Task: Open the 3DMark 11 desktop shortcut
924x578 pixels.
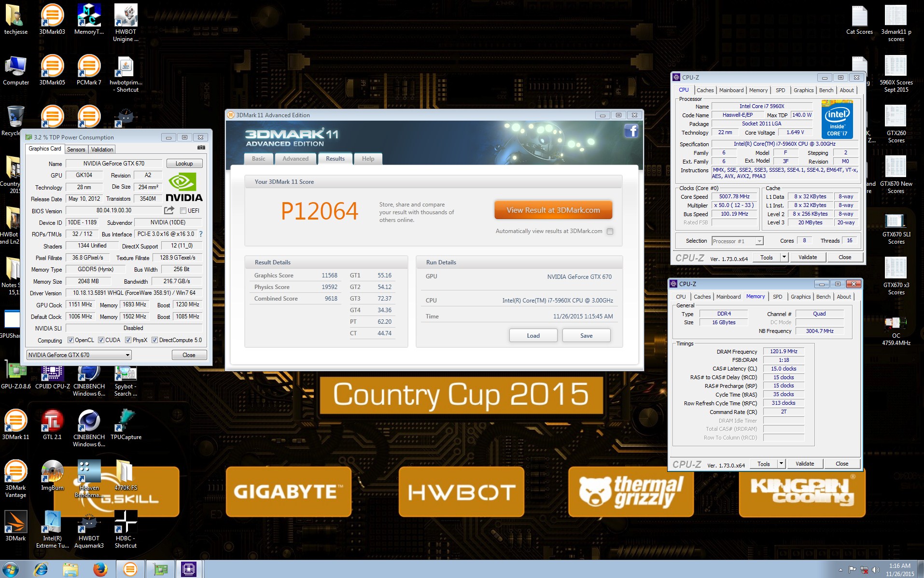Action: tap(16, 425)
